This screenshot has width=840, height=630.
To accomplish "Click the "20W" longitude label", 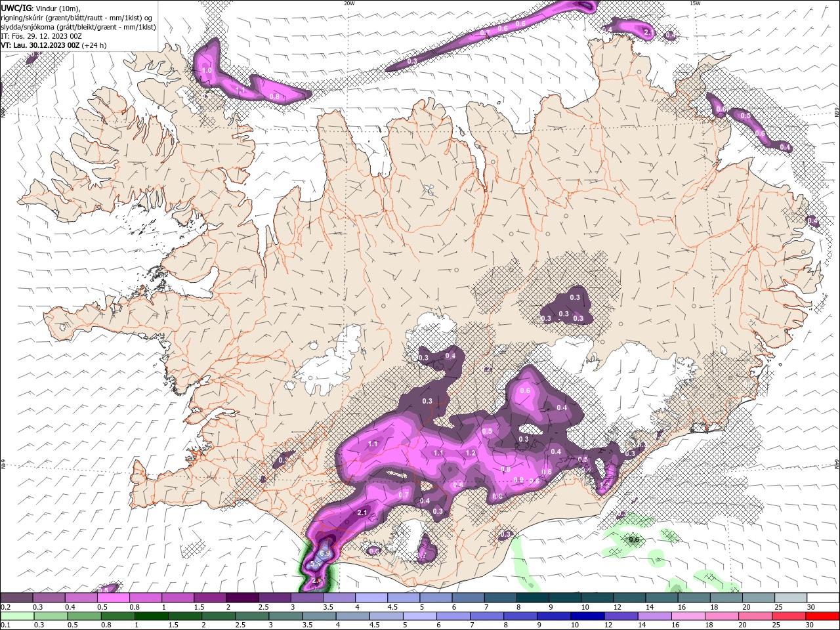I will [x=349, y=3].
